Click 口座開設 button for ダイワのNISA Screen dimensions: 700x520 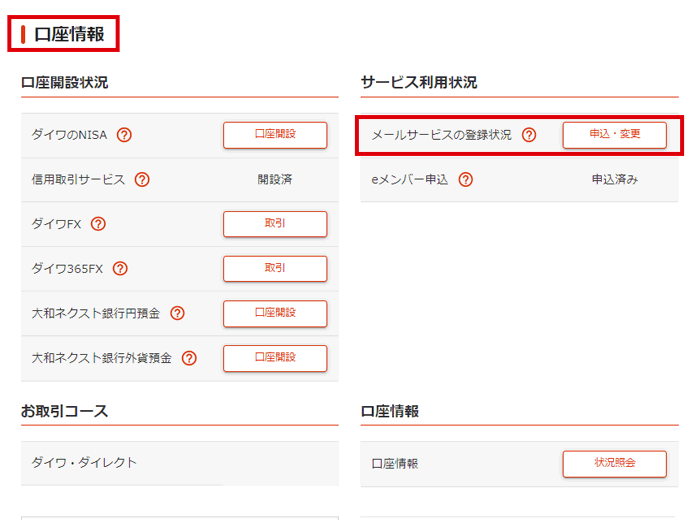pyautogui.click(x=275, y=135)
